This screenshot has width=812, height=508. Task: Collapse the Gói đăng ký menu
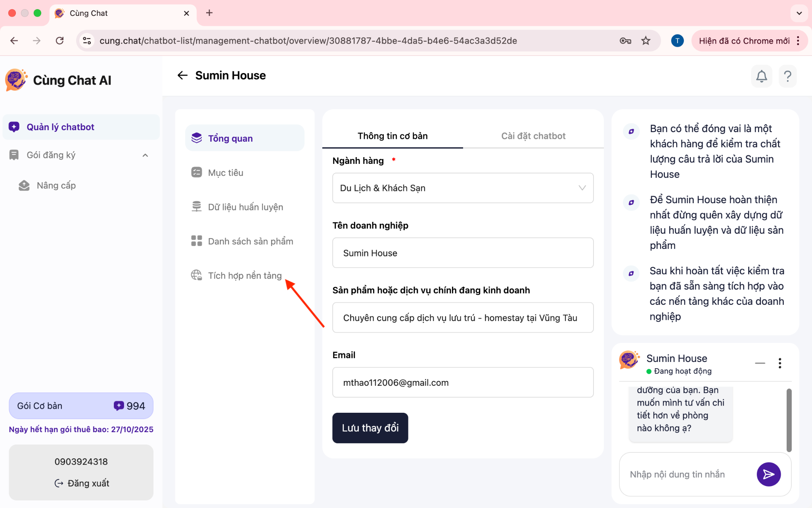[x=145, y=155]
